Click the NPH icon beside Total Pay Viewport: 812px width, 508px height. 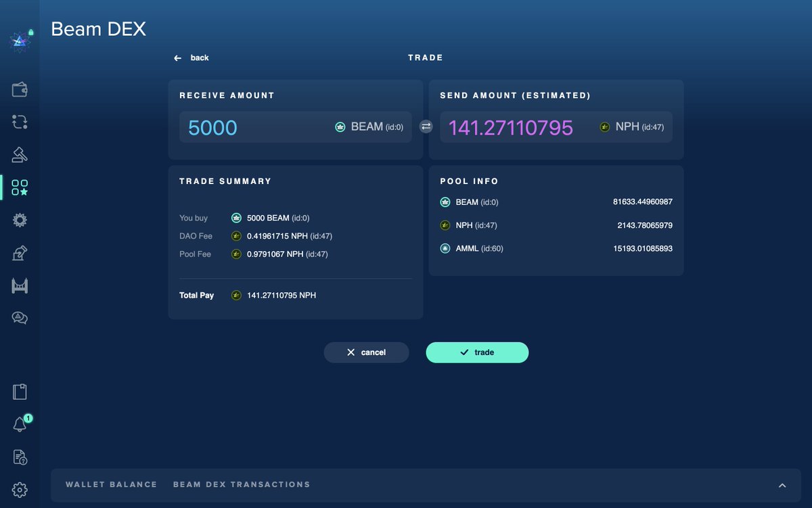[x=236, y=295]
